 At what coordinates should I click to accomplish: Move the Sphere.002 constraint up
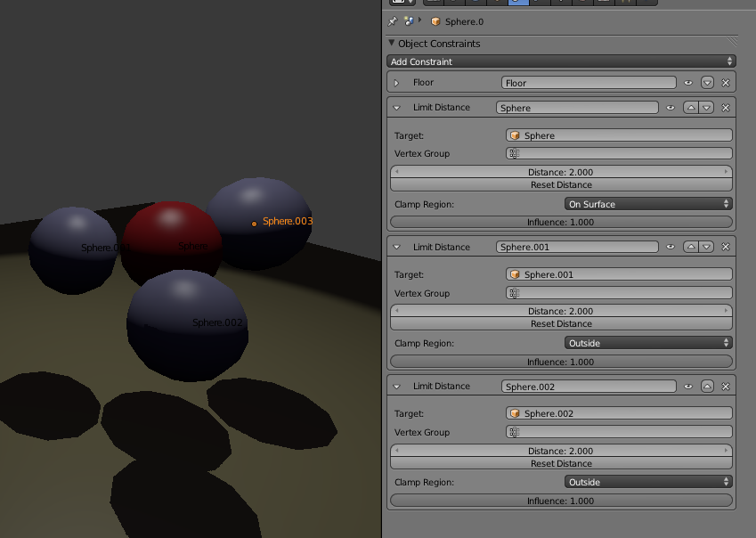point(707,387)
